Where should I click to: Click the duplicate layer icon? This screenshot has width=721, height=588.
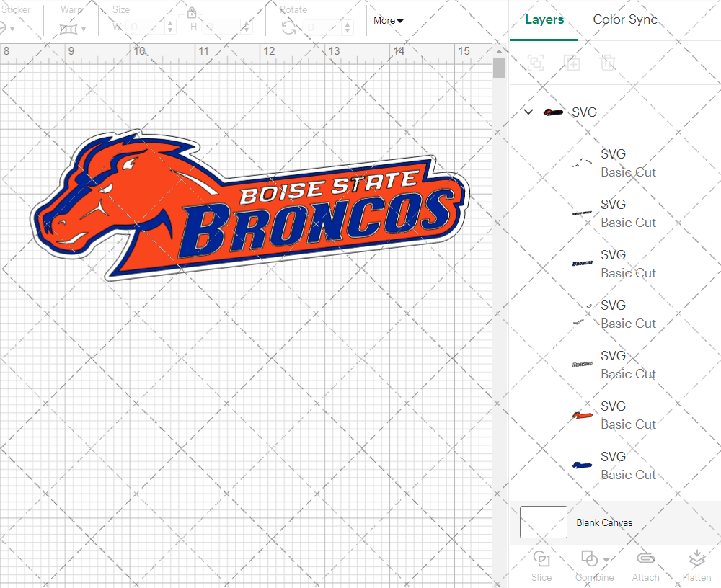572,63
